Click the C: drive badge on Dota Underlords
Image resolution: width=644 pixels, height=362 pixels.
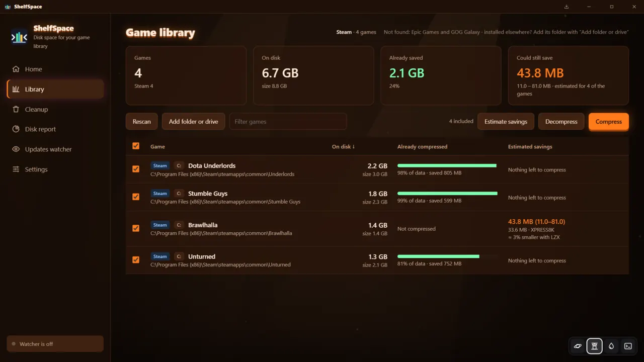(179, 165)
